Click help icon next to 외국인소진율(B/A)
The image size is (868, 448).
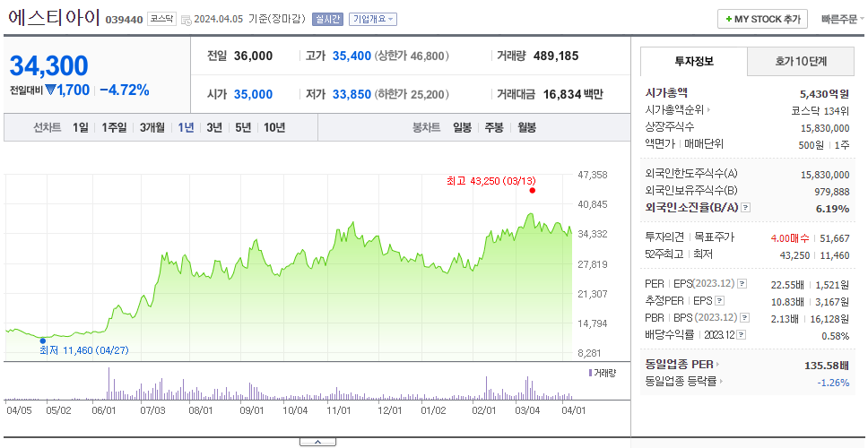tap(746, 208)
